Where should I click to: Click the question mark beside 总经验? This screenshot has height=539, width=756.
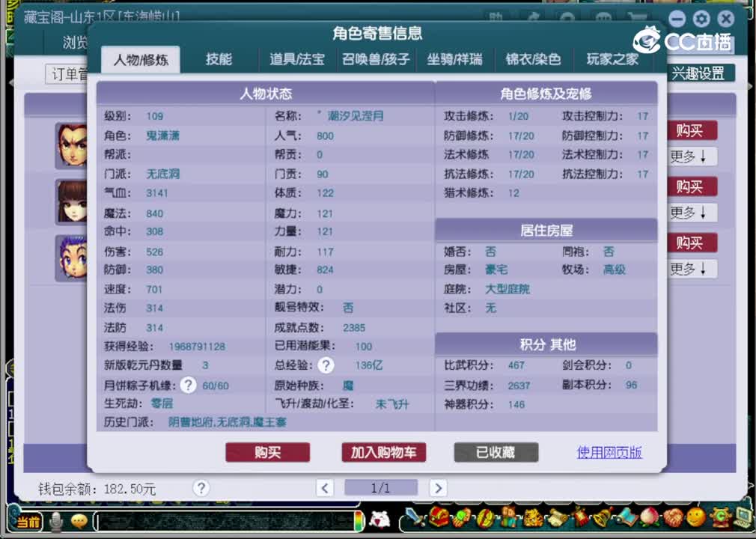(327, 365)
